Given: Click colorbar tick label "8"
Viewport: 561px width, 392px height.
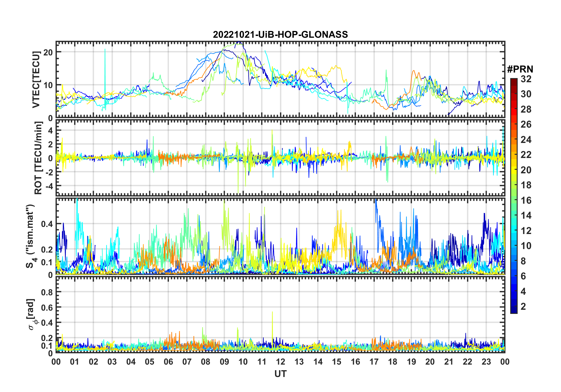Looking at the screenshot, I should tap(523, 261).
